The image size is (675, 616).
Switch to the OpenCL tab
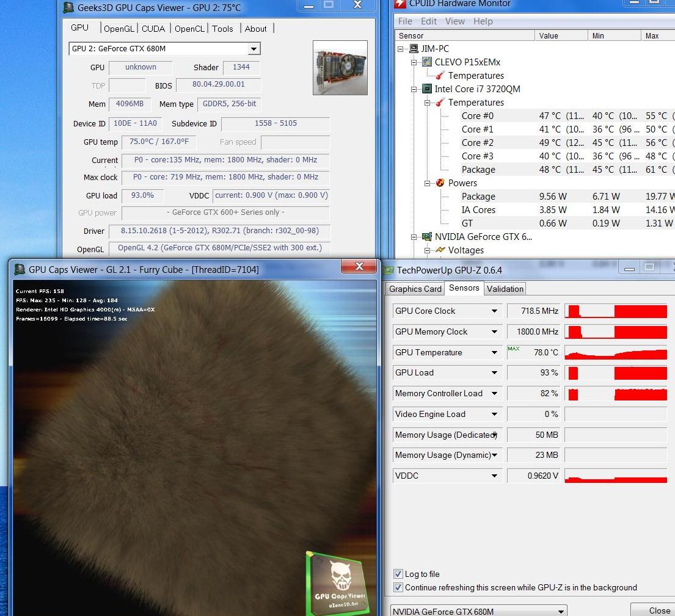[x=189, y=29]
